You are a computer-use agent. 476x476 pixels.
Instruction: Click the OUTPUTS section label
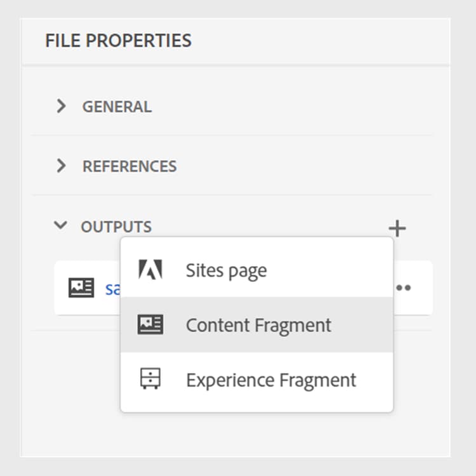(x=116, y=227)
